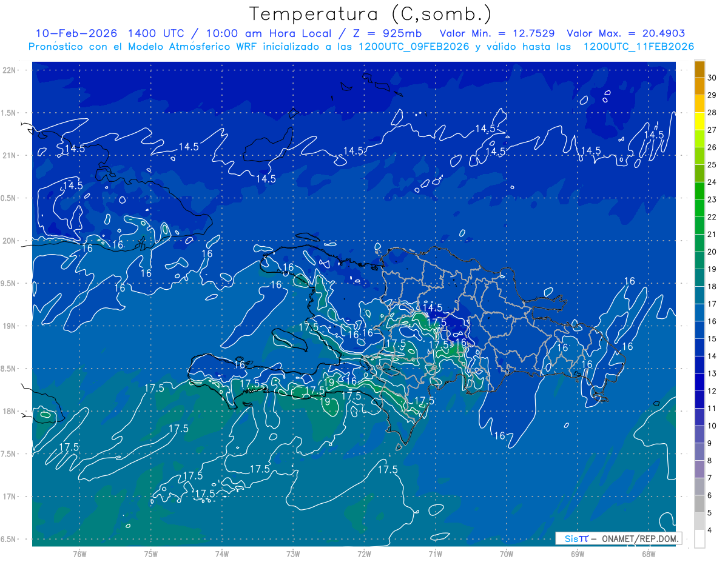
Task: Pick the purple swatch between 8 and 9
Action: coord(699,452)
